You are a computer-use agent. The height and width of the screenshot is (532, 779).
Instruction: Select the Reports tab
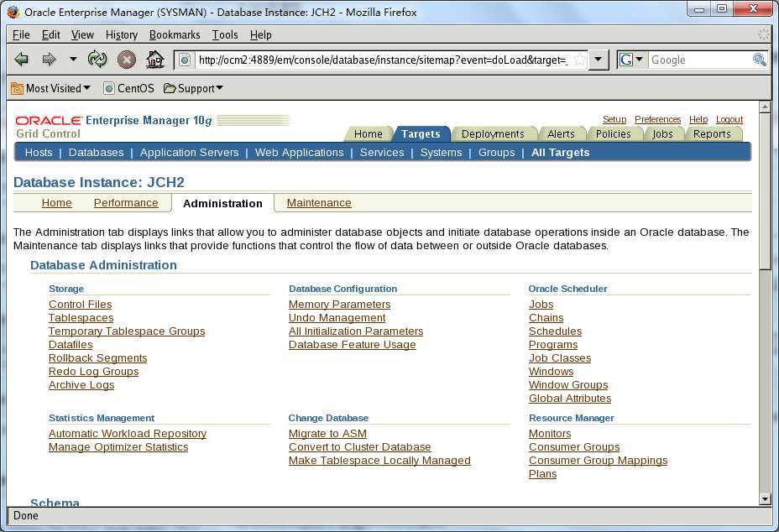point(712,134)
